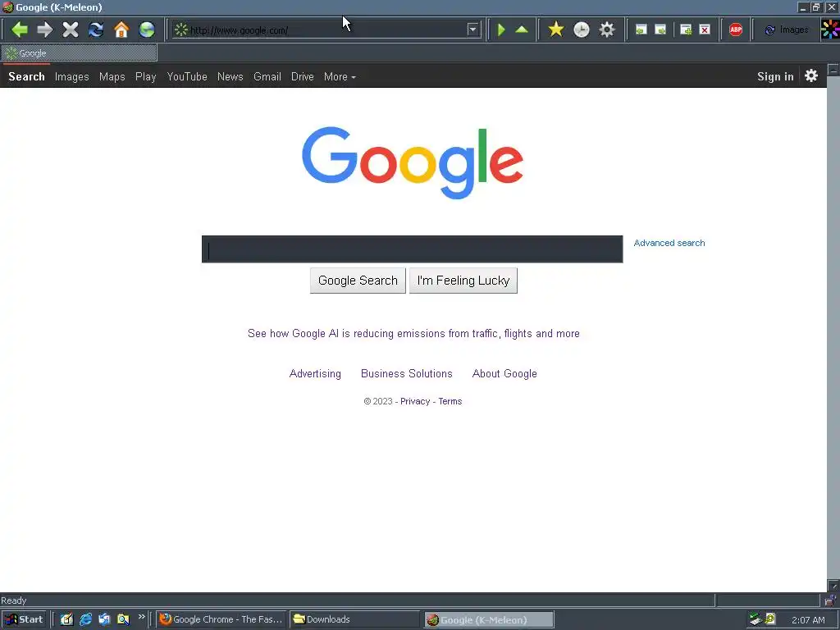
Task: Open the Terms link in footer
Action: click(450, 401)
